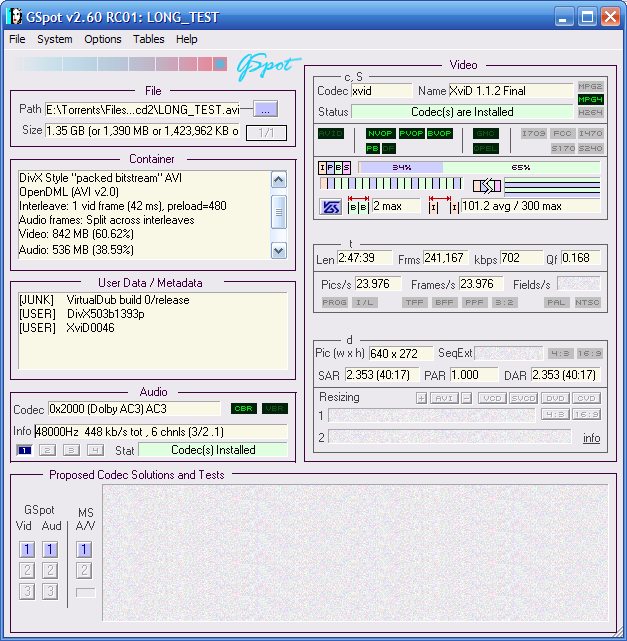This screenshot has height=641, width=627.
Task: Click the GSpot face icon in title bar
Action: point(14,16)
